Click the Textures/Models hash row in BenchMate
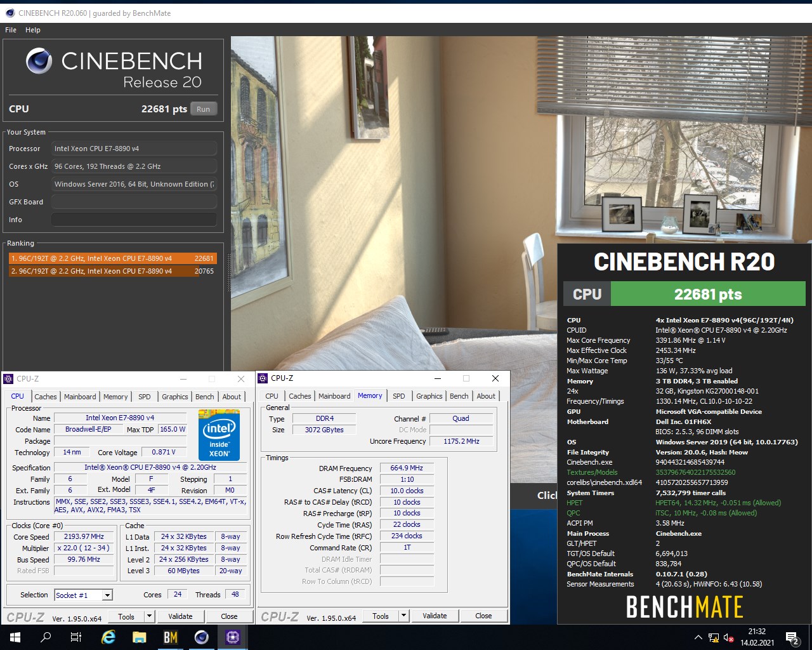Viewport: 812px width, 650px height. 684,472
